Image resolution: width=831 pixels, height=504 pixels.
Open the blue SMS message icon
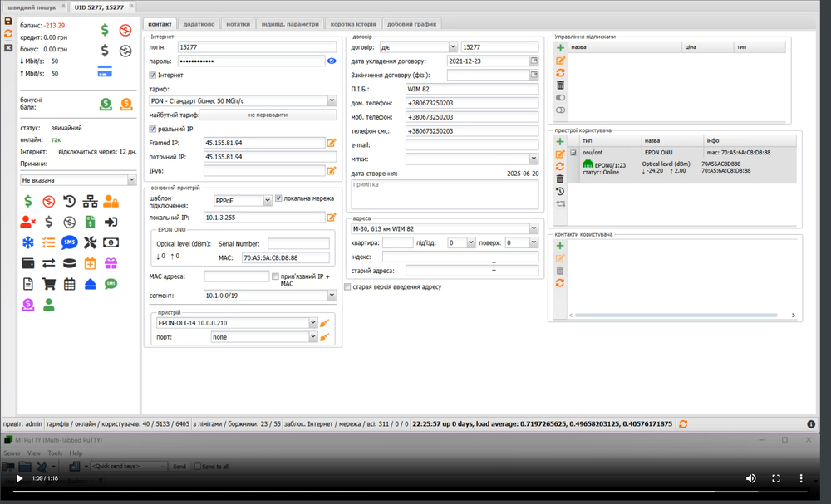69,242
